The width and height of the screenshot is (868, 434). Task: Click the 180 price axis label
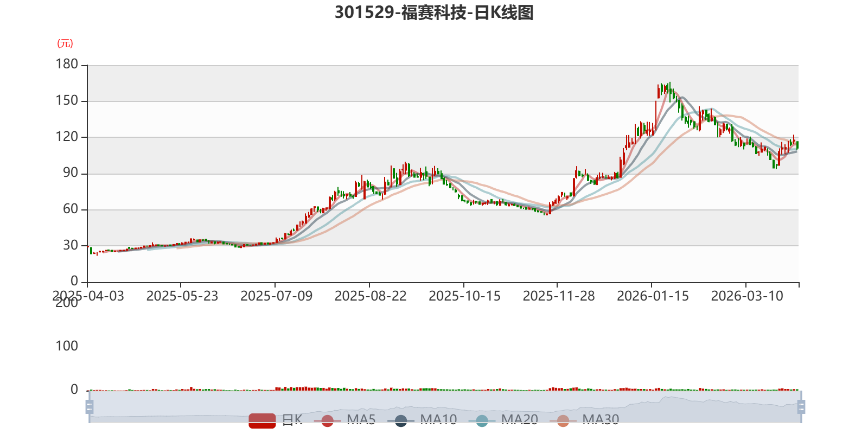tap(67, 65)
